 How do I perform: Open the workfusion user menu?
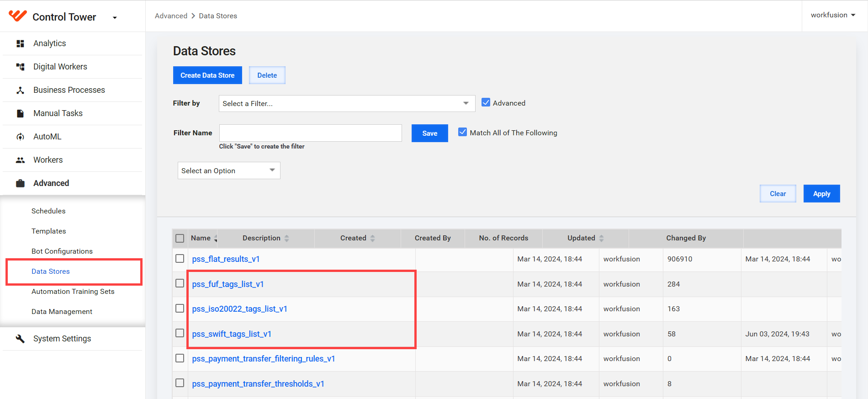tap(833, 15)
